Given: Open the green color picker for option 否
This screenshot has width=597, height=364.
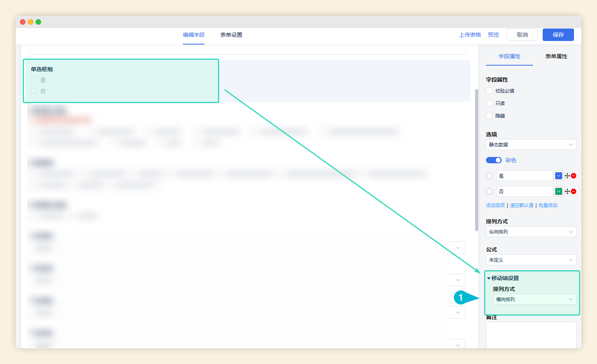Looking at the screenshot, I should click(x=558, y=191).
